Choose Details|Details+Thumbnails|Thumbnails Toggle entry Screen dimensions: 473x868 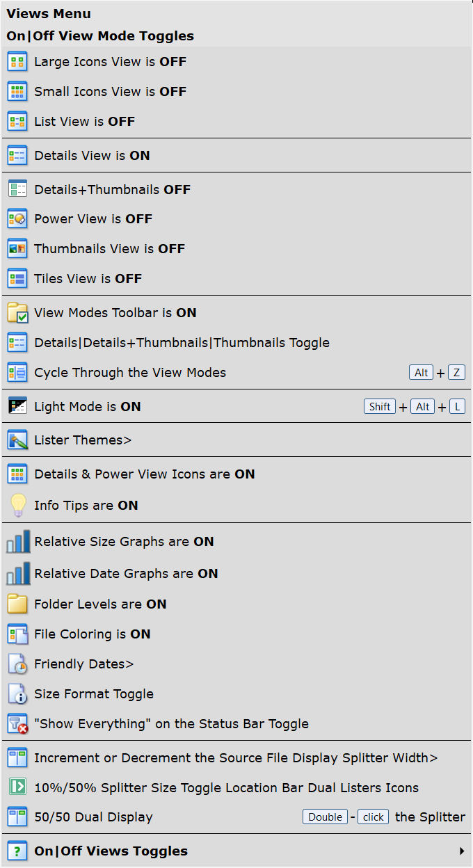[x=236, y=342]
